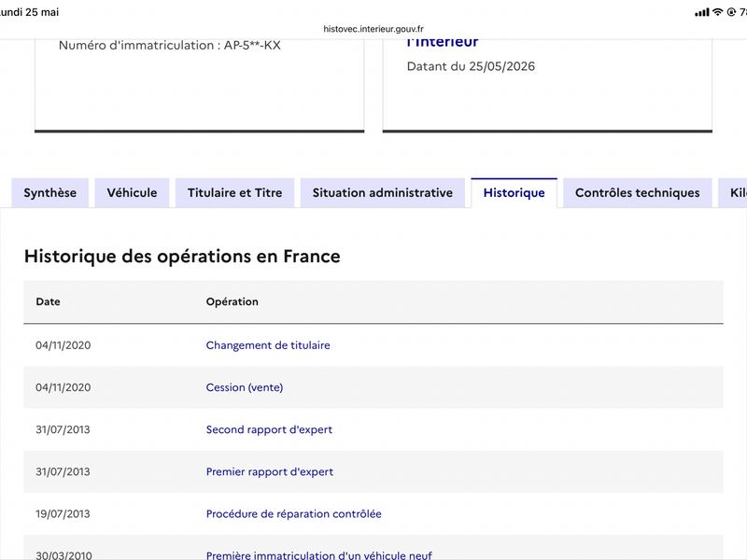This screenshot has height=560, width=747.
Task: Click the Opération column header
Action: tap(232, 301)
